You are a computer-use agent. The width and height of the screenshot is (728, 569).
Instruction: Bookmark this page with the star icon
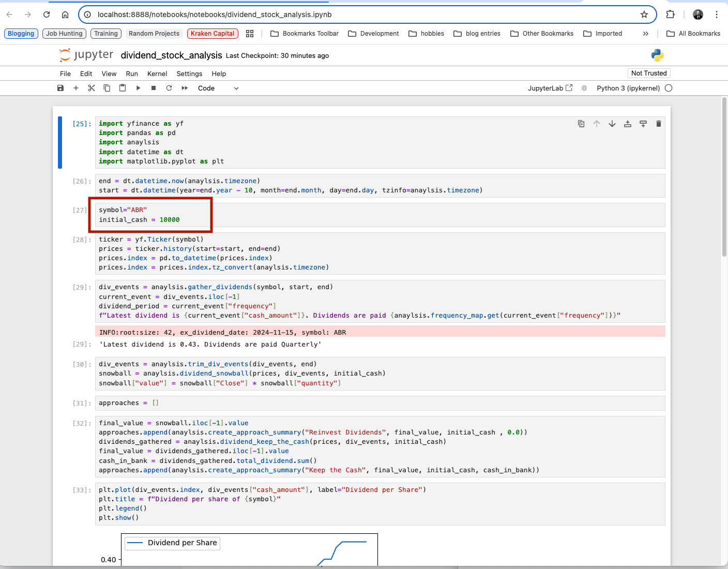point(644,14)
